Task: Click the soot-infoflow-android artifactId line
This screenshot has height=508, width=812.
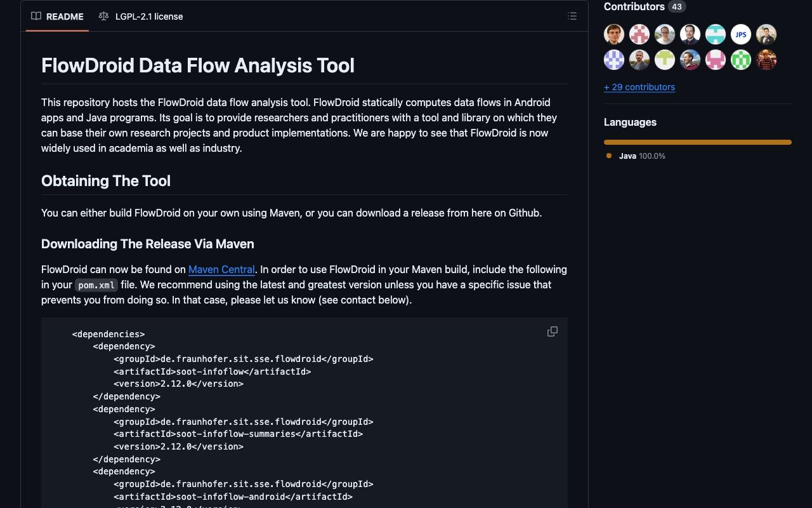Action: coord(233,497)
